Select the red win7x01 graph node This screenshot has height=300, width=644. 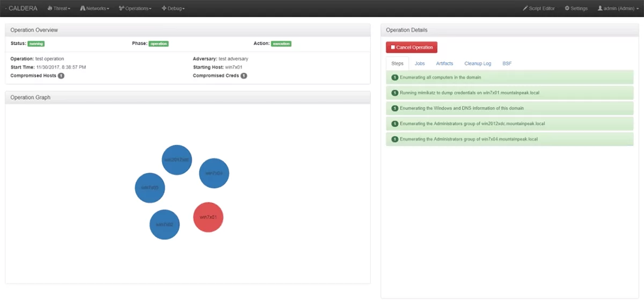208,217
